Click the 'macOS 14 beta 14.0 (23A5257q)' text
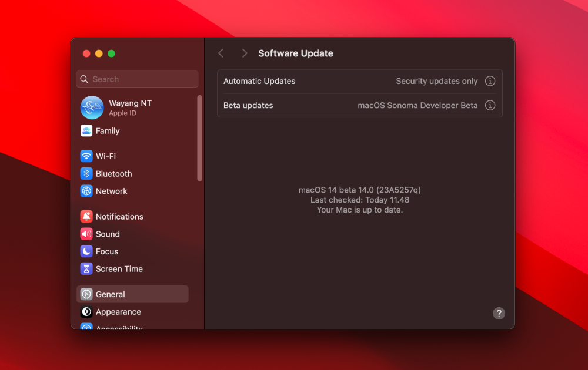The height and width of the screenshot is (370, 588). (x=360, y=190)
